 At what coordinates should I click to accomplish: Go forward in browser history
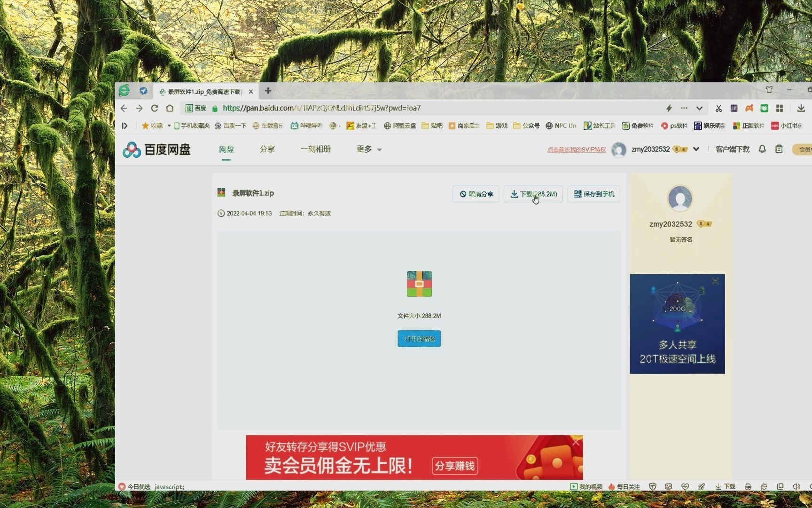point(139,108)
